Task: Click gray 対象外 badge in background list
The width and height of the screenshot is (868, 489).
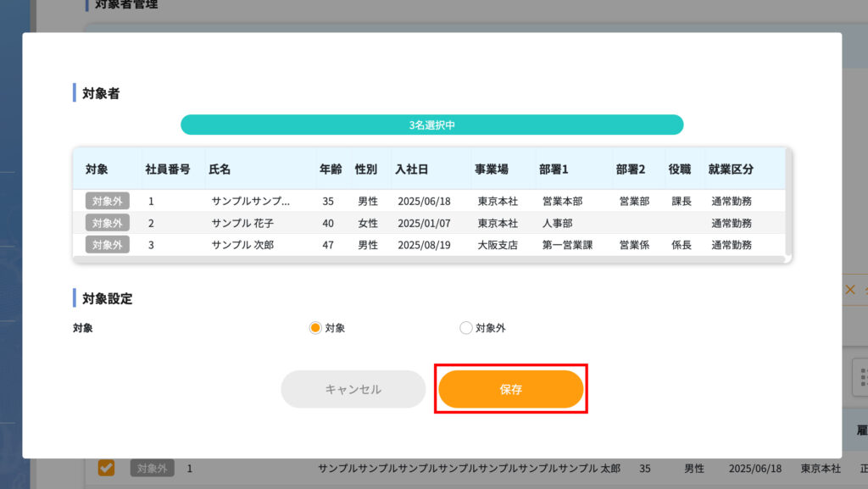Action: pos(153,468)
